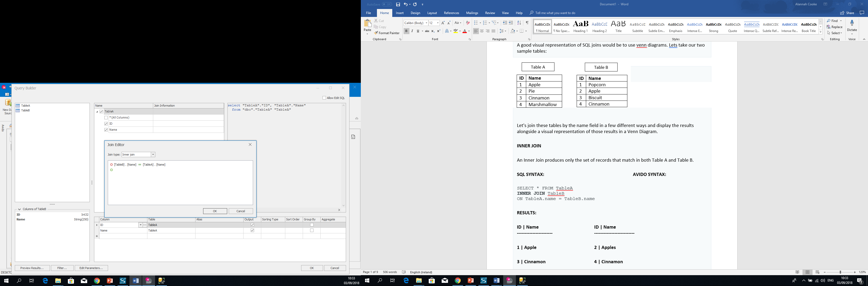This screenshot has width=868, height=286.
Task: Switch to Mailings tab
Action: pyautogui.click(x=472, y=13)
